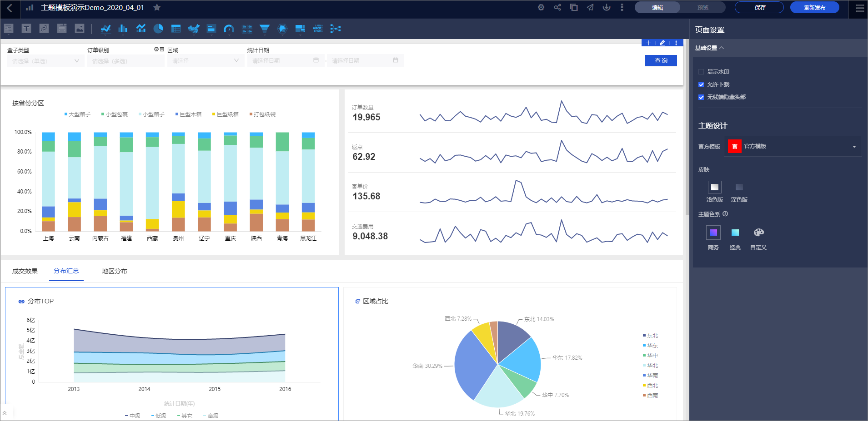Click the 查询 query button
Viewport: 868px width, 421px height.
point(661,60)
